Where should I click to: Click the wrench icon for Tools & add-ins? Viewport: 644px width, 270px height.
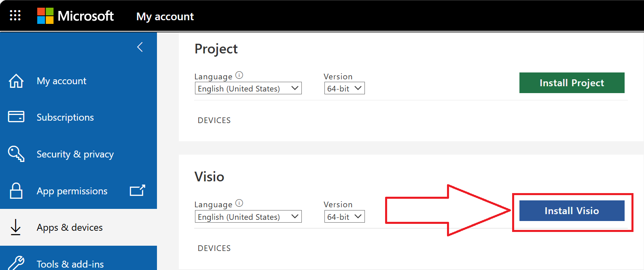click(x=16, y=263)
